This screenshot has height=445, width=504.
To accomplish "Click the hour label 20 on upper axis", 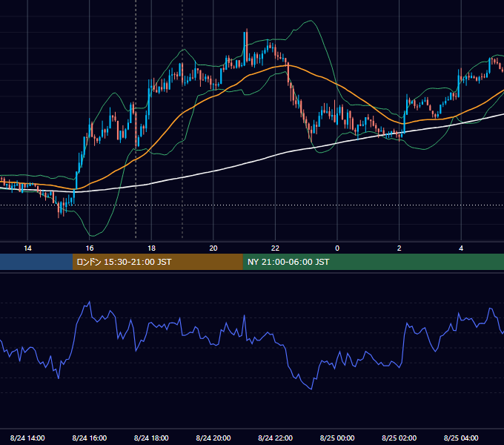I will point(213,248).
